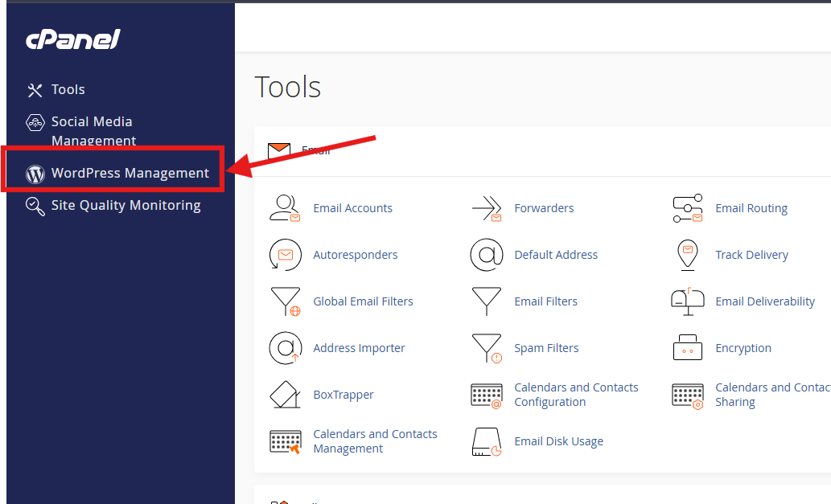Viewport: 831px width, 504px height.
Task: Click the Social Media Management icon
Action: (35, 123)
